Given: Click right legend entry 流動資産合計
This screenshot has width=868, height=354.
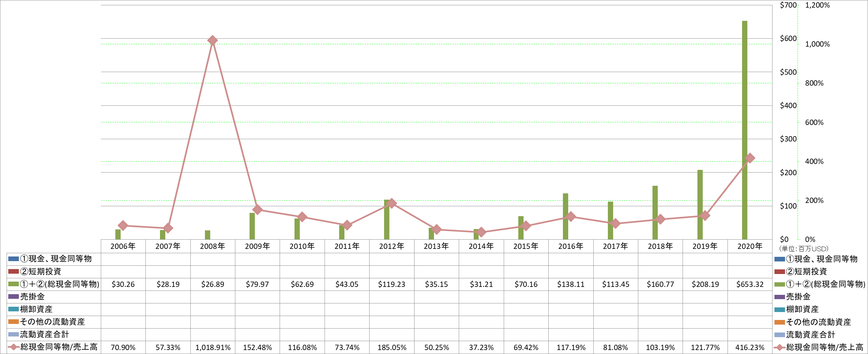Looking at the screenshot, I should [805, 334].
